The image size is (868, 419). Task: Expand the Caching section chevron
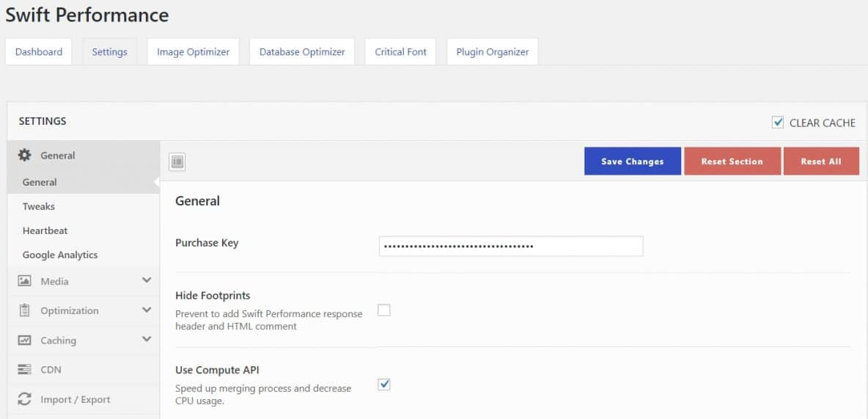coord(147,339)
